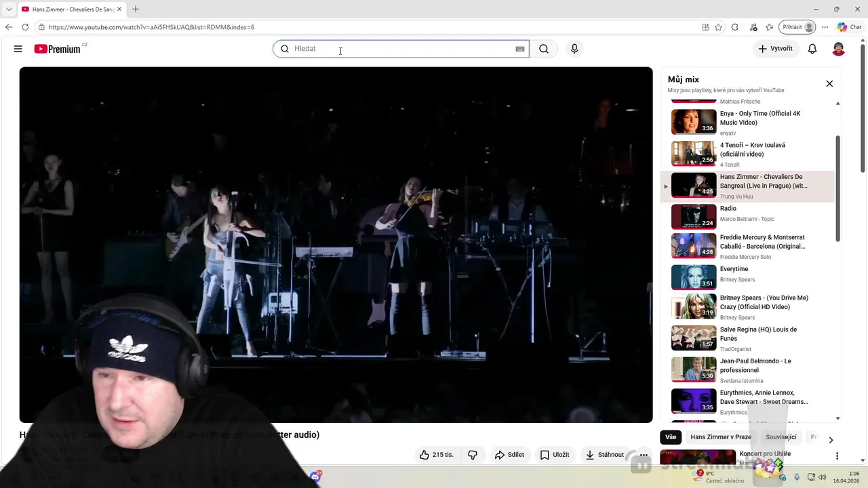Start voice search with microphone icon
This screenshot has height=488, width=868.
coord(574,49)
